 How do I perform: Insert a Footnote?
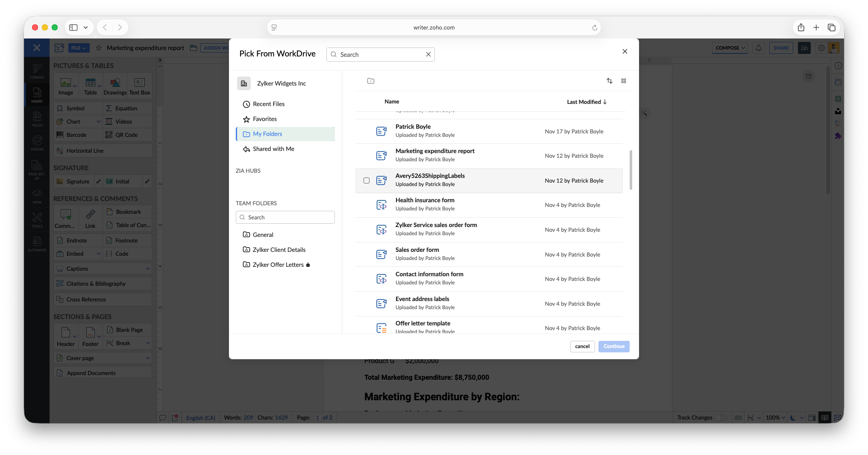click(128, 240)
